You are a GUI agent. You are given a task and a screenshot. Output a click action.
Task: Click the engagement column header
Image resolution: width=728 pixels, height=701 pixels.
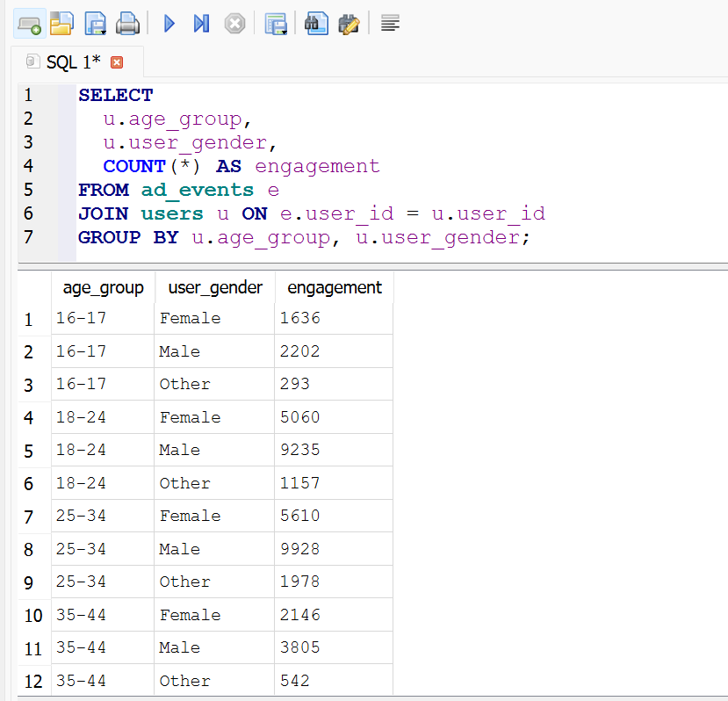point(335,287)
